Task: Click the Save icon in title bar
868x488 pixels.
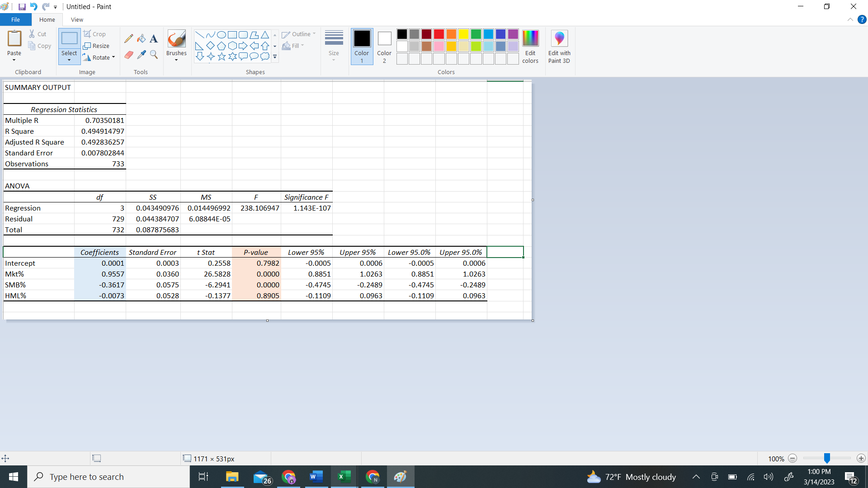Action: 22,7
